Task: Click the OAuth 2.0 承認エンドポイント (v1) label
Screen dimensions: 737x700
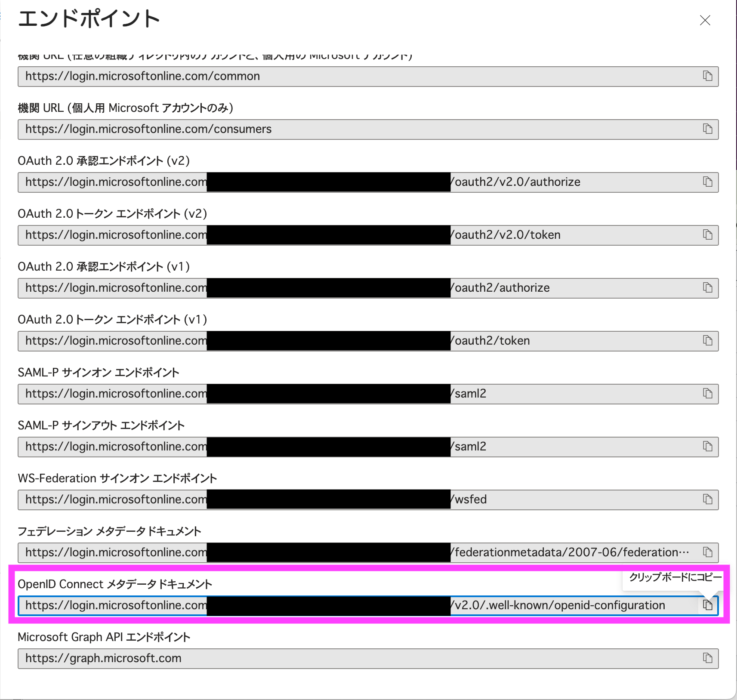Action: (104, 267)
